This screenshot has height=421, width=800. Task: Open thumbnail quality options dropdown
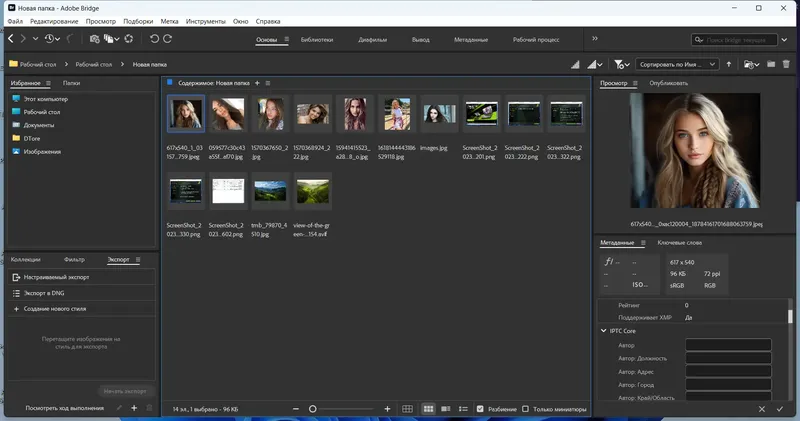tap(595, 64)
